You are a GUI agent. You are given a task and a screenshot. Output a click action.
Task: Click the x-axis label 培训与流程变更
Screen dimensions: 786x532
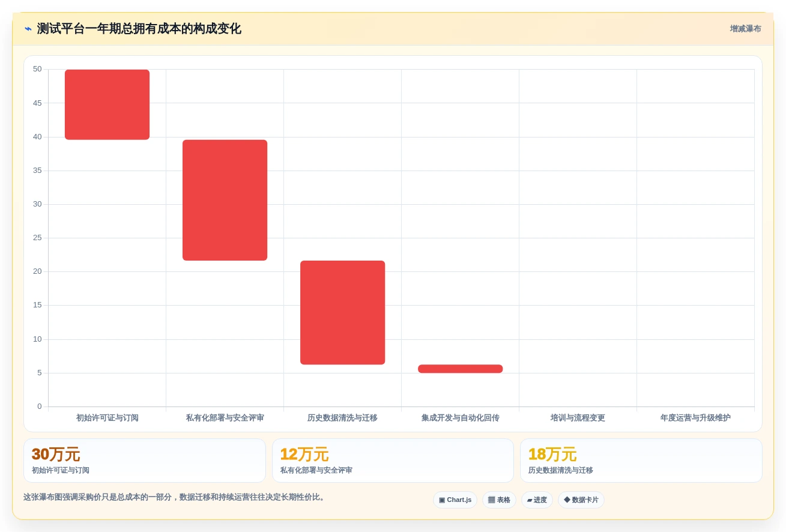click(x=578, y=418)
